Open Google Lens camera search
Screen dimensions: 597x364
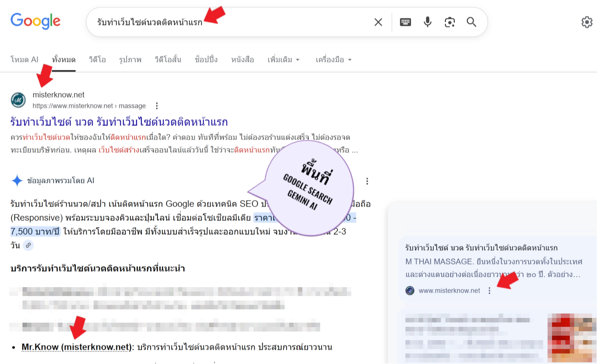(x=449, y=22)
